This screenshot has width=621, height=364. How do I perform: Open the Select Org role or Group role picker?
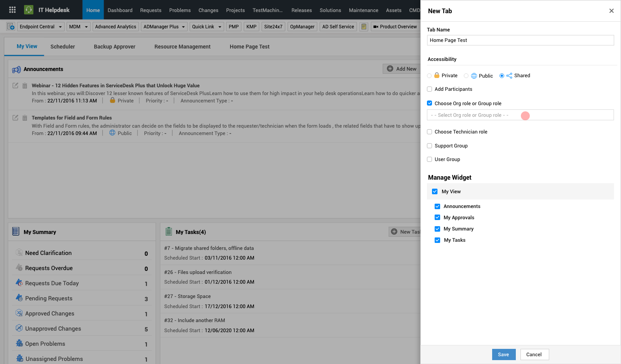pyautogui.click(x=520, y=115)
